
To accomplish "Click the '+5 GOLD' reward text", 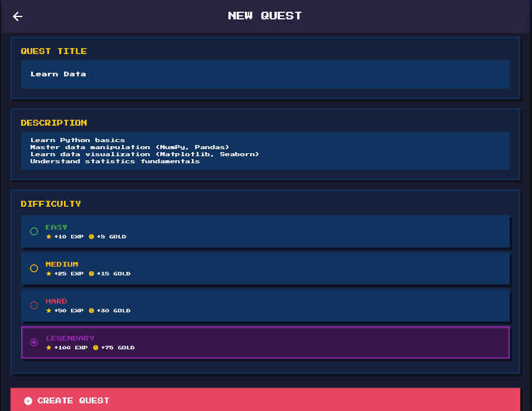I will 112,237.
